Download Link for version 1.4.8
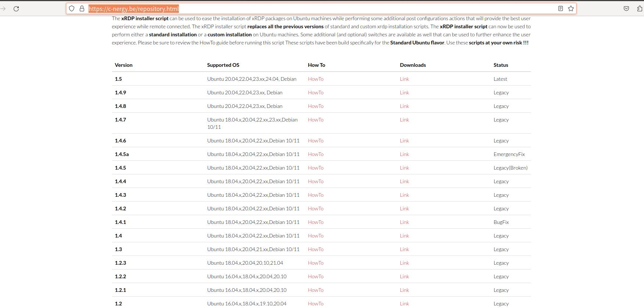This screenshot has height=308, width=644. point(404,106)
